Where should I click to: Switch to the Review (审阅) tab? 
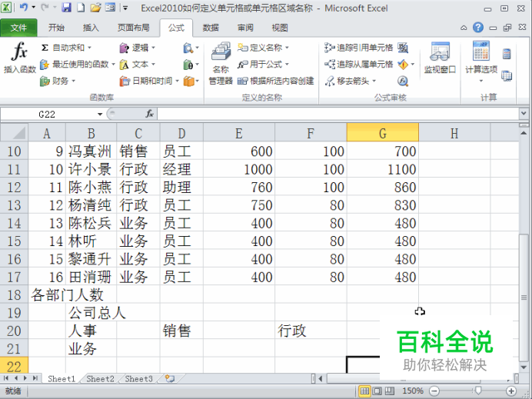[245, 28]
